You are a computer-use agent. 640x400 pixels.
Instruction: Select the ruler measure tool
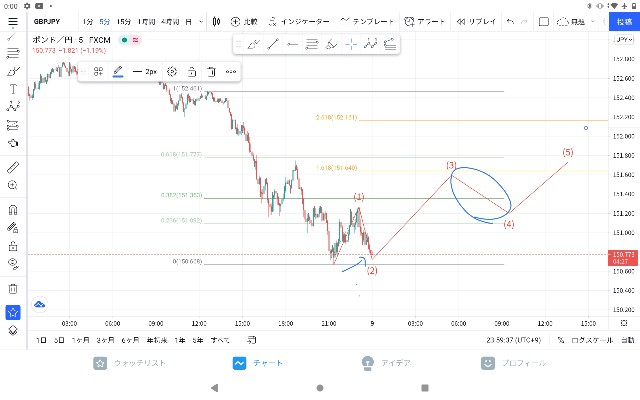(13, 167)
